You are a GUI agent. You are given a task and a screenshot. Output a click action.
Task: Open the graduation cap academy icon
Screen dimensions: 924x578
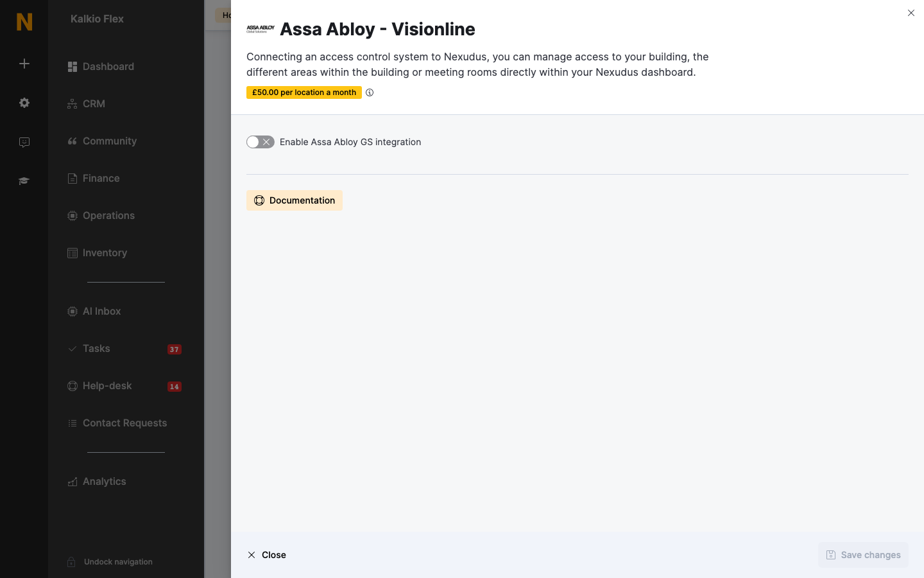24,181
